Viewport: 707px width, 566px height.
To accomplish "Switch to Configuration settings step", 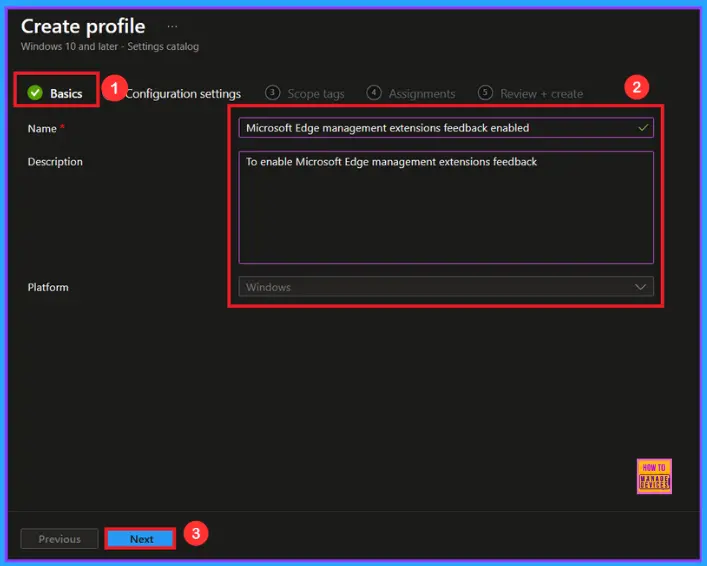I will pos(183,94).
